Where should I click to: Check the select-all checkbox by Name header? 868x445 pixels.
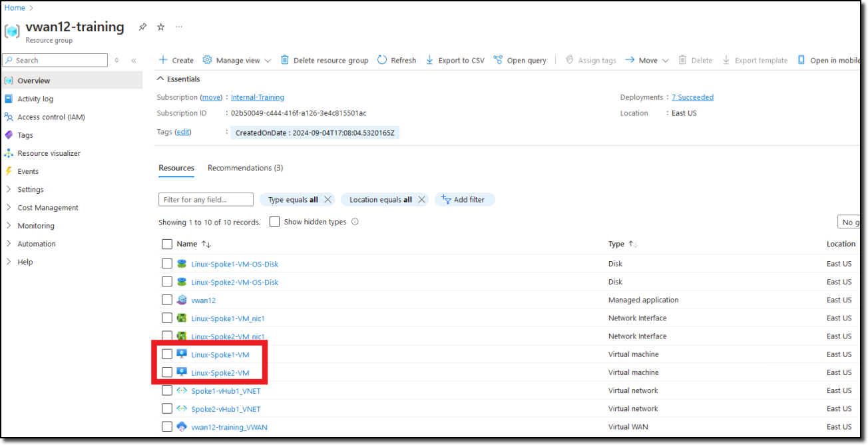coord(167,244)
